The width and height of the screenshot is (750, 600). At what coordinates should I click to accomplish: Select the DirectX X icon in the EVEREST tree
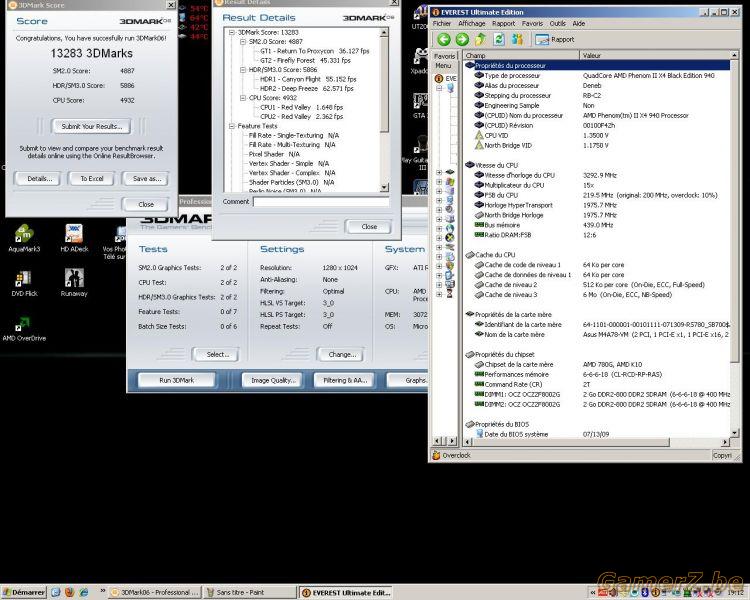tap(450, 237)
